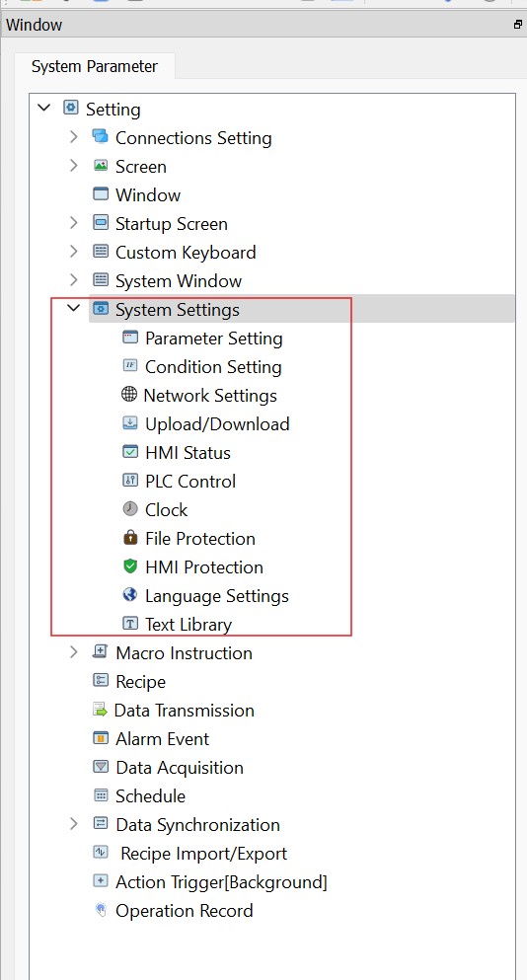Click the PLC Control icon

pos(130,481)
